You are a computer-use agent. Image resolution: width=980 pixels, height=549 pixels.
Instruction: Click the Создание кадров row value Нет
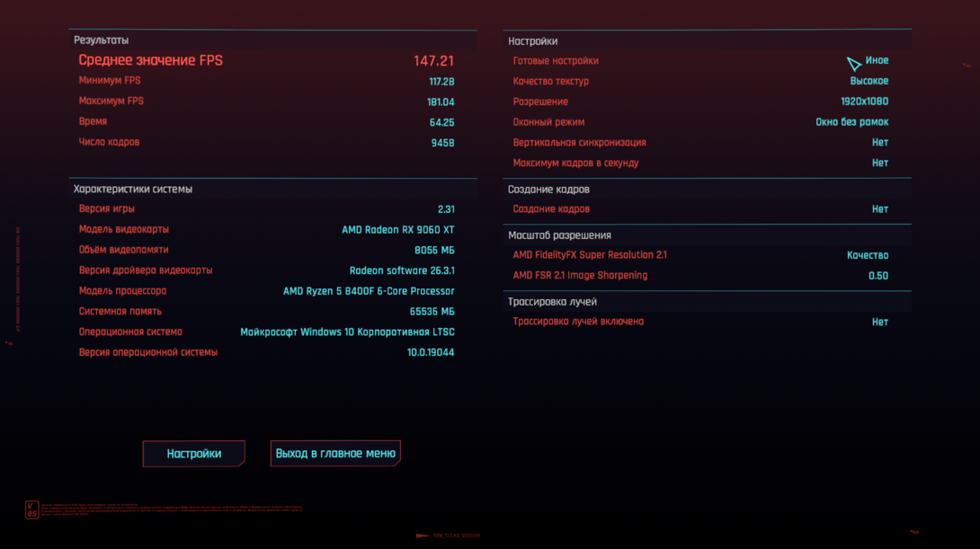coord(880,209)
